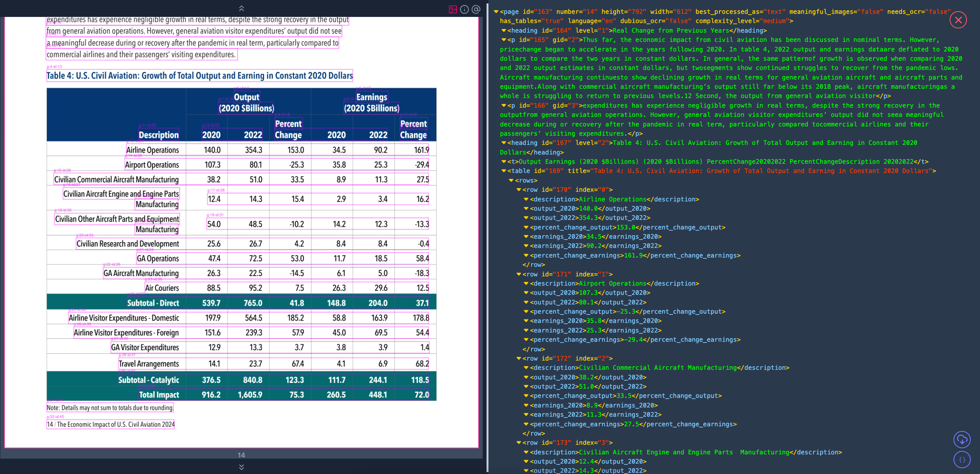Select Airport Operations row label
This screenshot has height=474, width=980.
click(152, 165)
